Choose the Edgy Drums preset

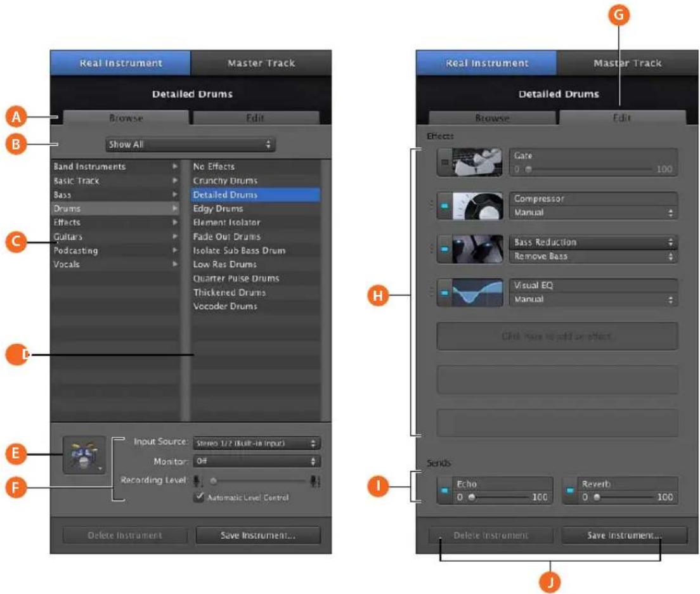256,209
